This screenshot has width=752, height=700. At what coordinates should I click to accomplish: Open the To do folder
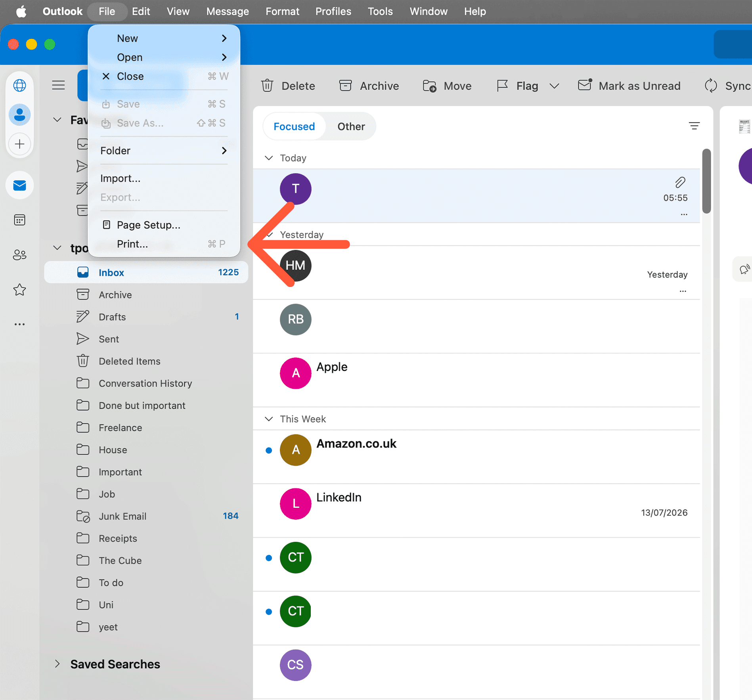(146, 583)
